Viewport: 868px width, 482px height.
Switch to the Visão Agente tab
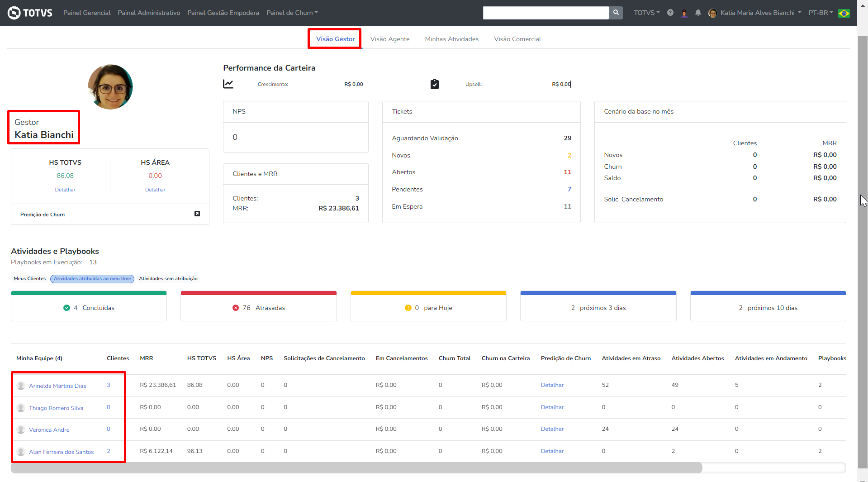[x=390, y=39]
